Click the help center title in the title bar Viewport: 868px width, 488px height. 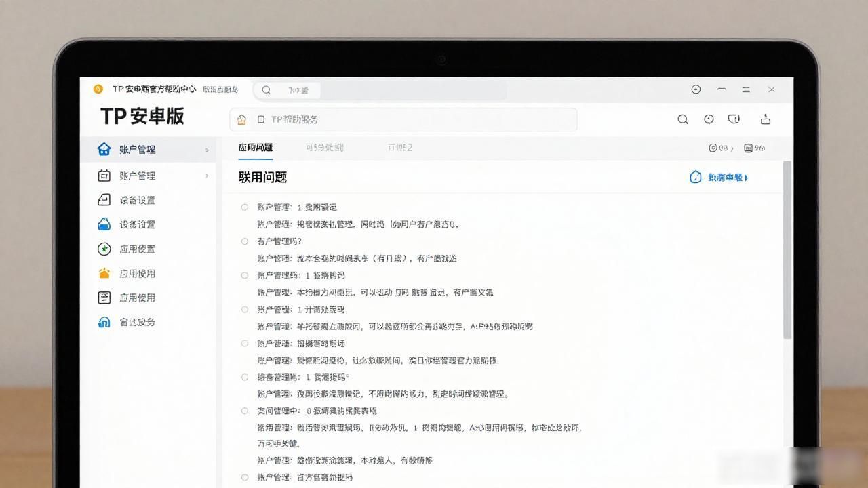tap(154, 89)
